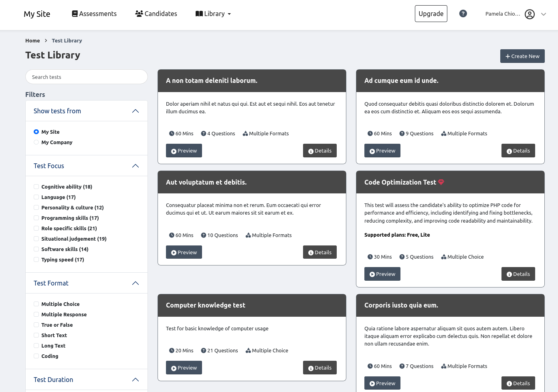Click the questions icon beside 10 Questions
Image resolution: width=558 pixels, height=392 pixels.
click(x=204, y=235)
